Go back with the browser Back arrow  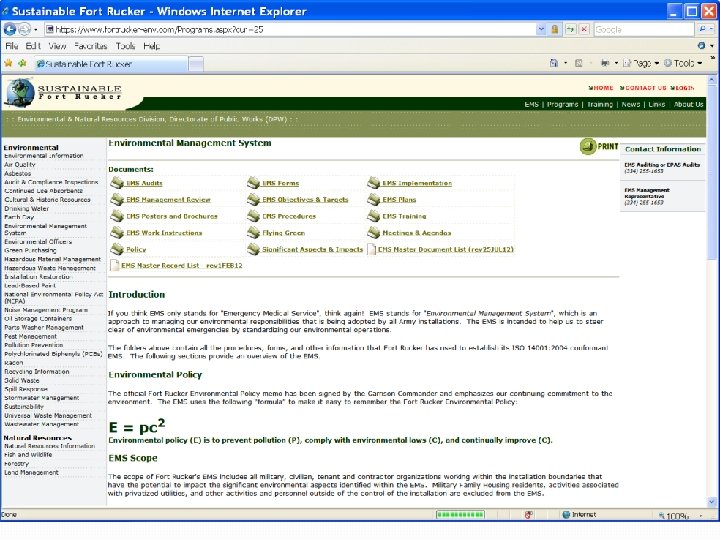[9, 29]
